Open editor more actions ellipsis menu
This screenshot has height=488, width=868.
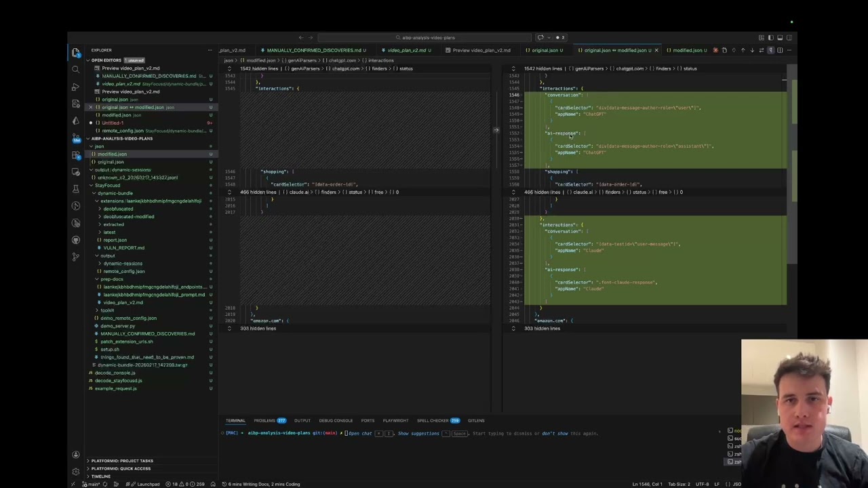point(789,50)
